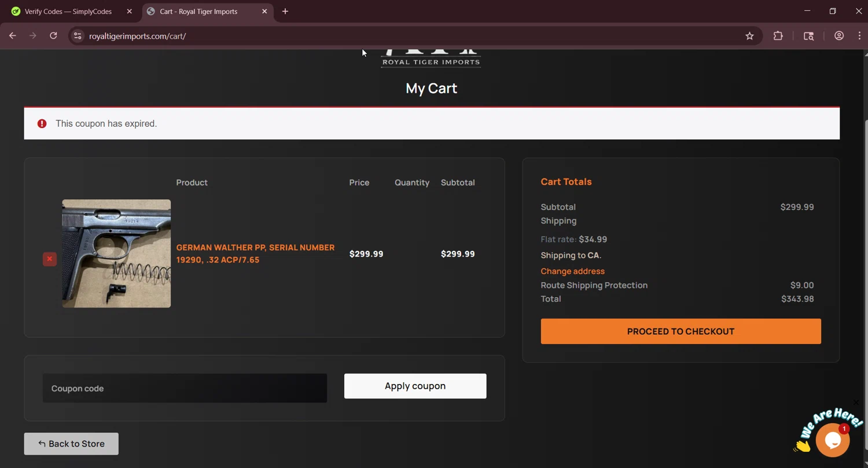Viewport: 868px width, 468px height.
Task: Open the Chrome profile icon
Action: pyautogui.click(x=839, y=36)
